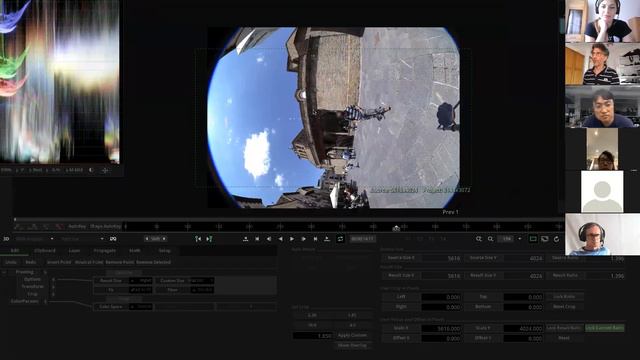Step one frame forward
This screenshot has width=640, height=360.
(303, 239)
